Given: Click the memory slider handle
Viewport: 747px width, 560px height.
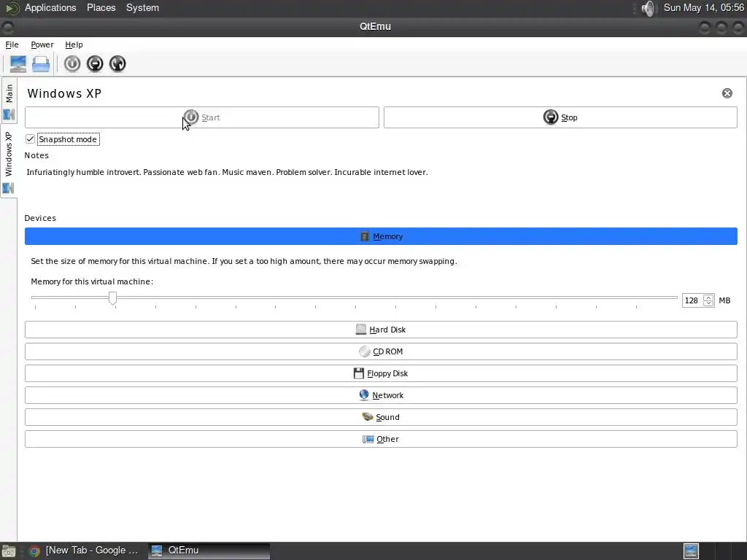Looking at the screenshot, I should (x=112, y=298).
